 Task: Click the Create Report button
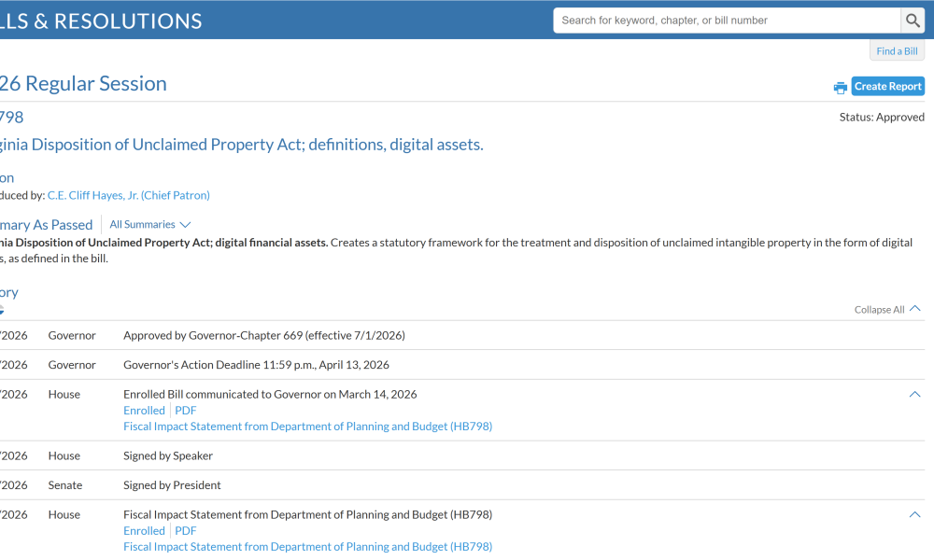pyautogui.click(x=887, y=87)
